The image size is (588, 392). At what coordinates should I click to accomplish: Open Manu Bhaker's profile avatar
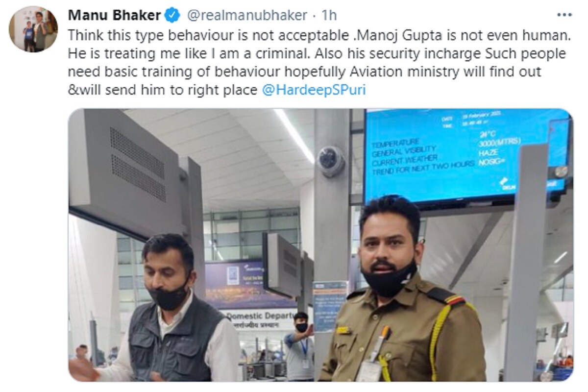pos(33,29)
